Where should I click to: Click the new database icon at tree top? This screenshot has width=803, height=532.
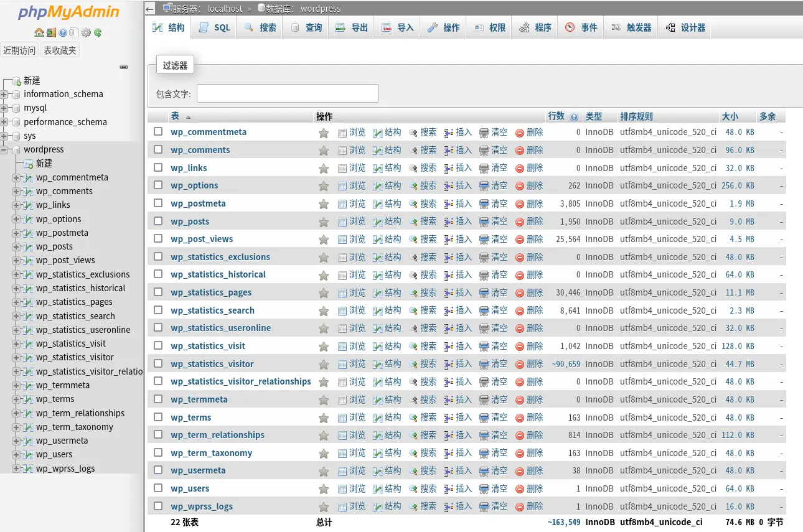pyautogui.click(x=17, y=81)
